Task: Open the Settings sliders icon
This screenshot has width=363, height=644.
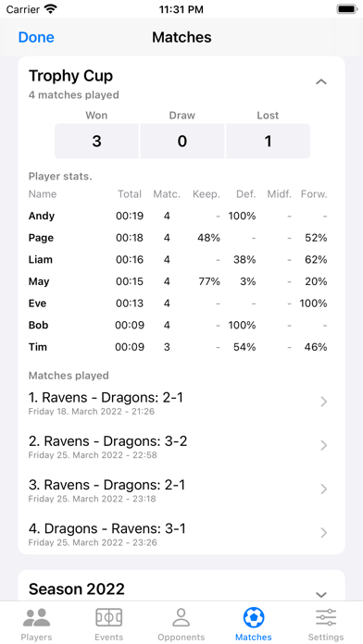Action: click(x=326, y=617)
